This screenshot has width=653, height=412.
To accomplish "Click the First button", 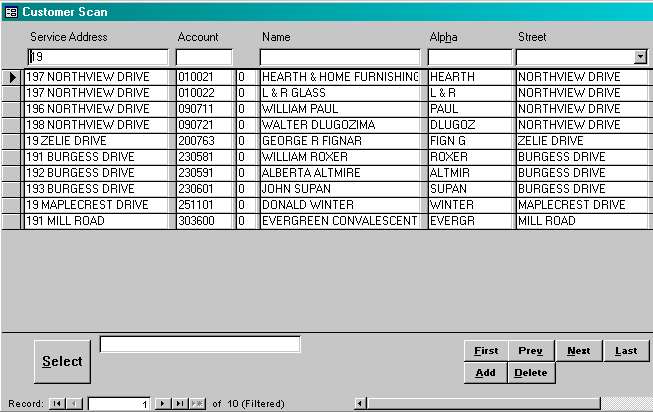I will click(x=486, y=351).
